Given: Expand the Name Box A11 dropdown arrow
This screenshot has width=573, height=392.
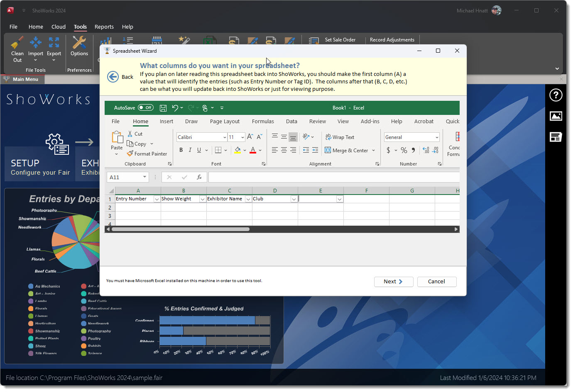Looking at the screenshot, I should [144, 177].
